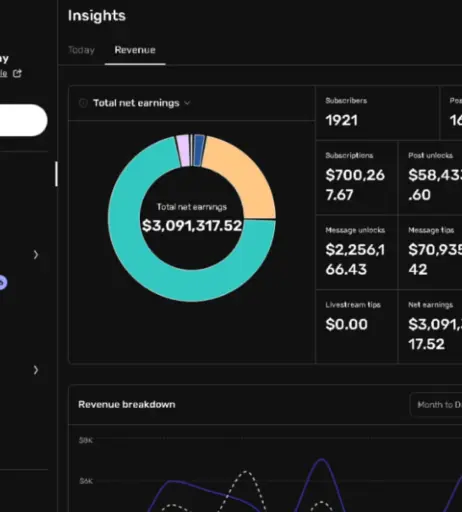Click the Subscribers 1921 card

(x=377, y=113)
